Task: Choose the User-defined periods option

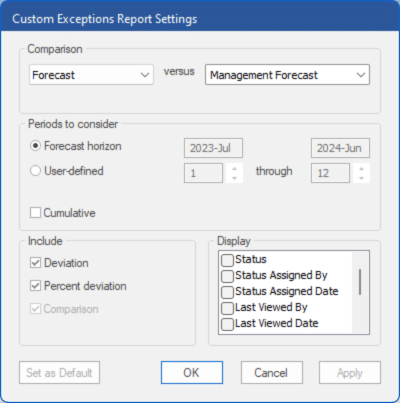Action: tap(35, 171)
